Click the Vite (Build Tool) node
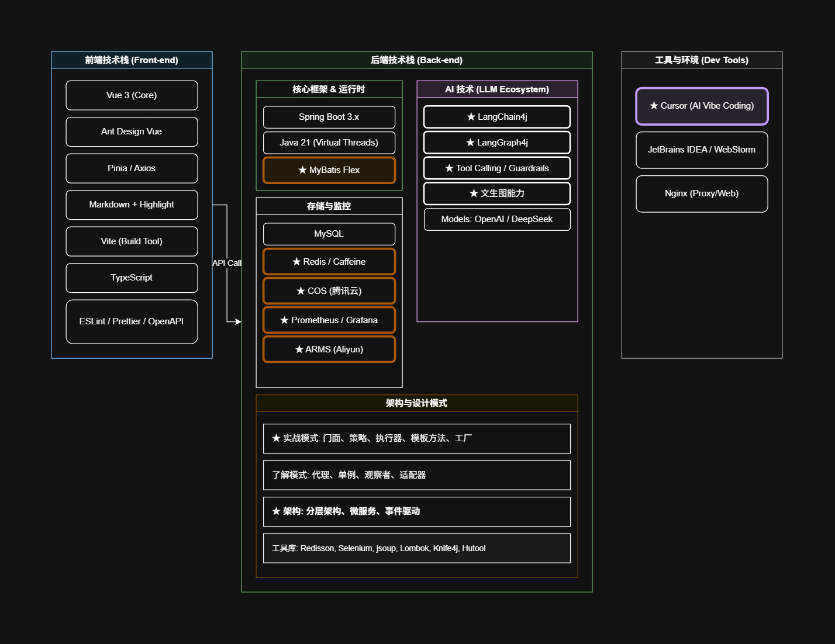 132,241
